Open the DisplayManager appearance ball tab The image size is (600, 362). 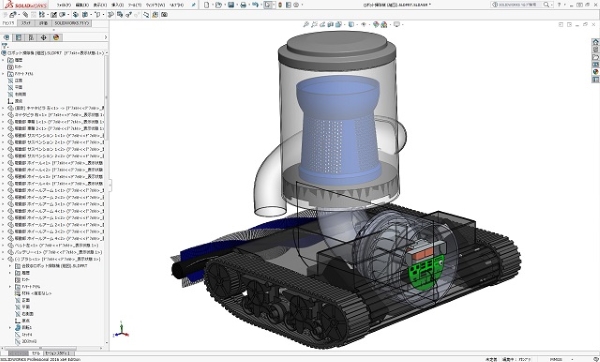pos(56,37)
